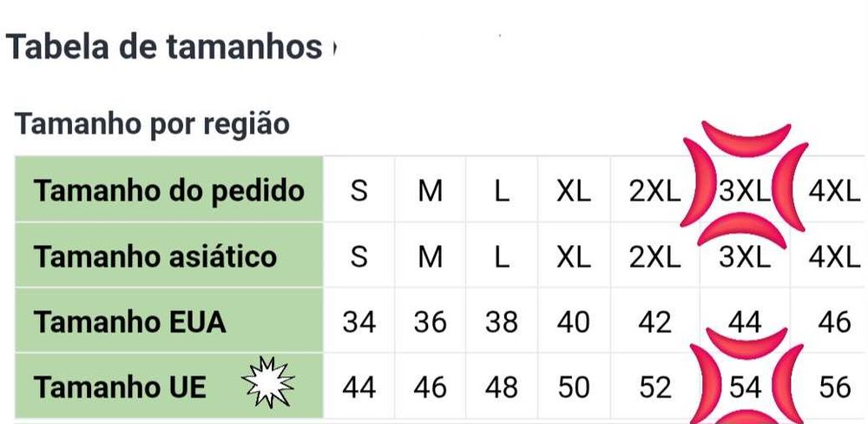Viewport: 868px width, 424px height.
Task: Click the Tamanho UE row label
Action: pyautogui.click(x=121, y=387)
